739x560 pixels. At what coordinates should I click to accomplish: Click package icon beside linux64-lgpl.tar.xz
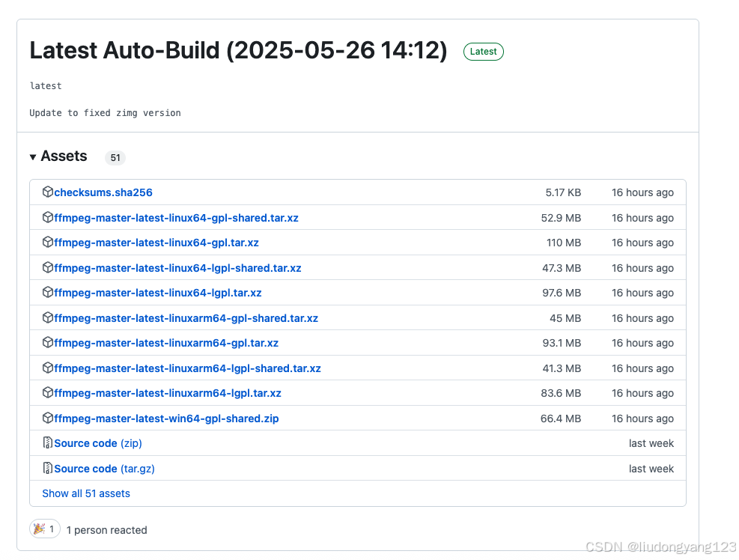click(x=48, y=292)
